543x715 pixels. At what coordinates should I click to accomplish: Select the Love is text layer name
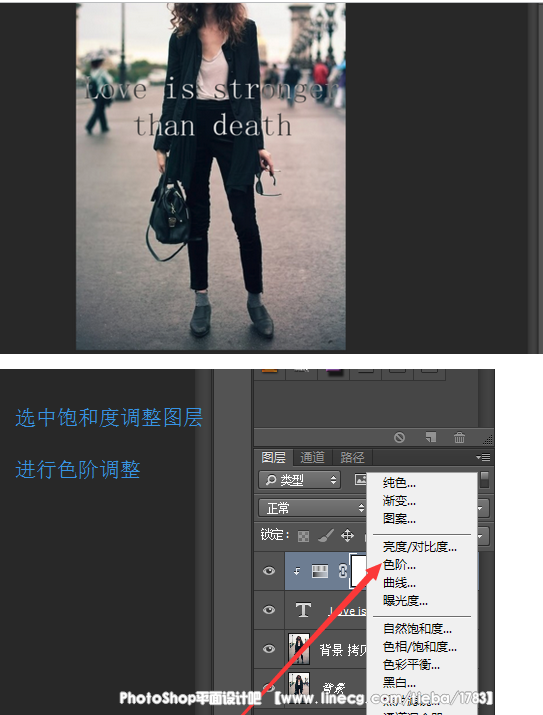[348, 611]
